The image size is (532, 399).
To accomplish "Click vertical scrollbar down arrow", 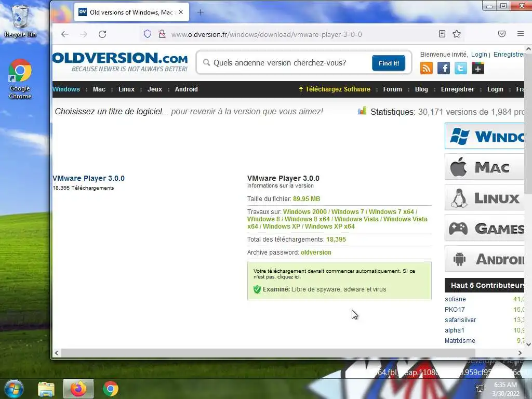I will click(x=528, y=344).
